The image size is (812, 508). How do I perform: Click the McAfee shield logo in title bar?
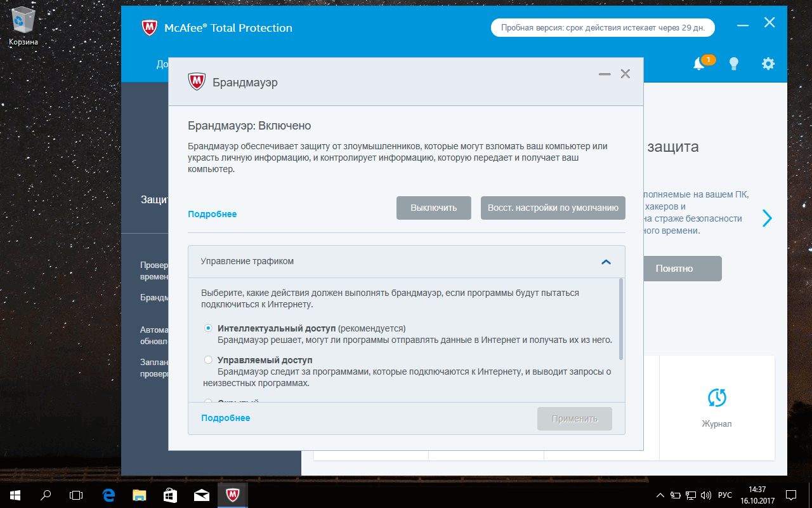click(x=149, y=27)
